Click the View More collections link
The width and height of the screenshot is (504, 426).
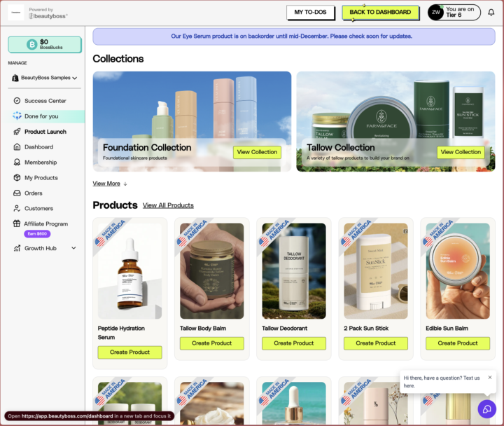pos(106,184)
